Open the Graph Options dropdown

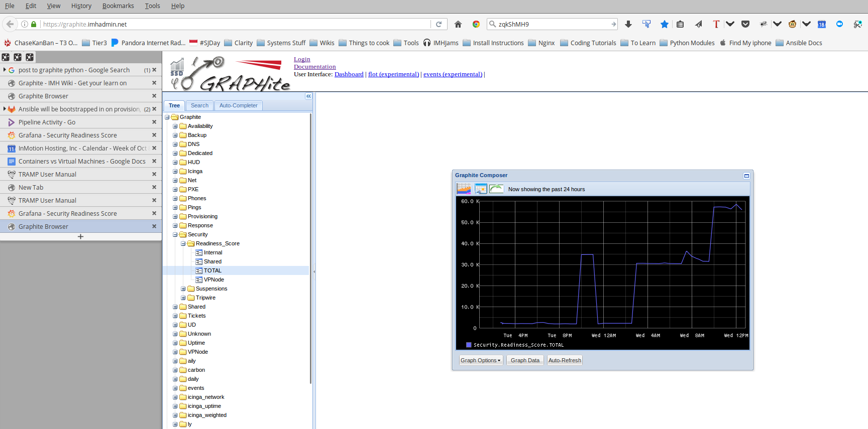[x=481, y=360]
